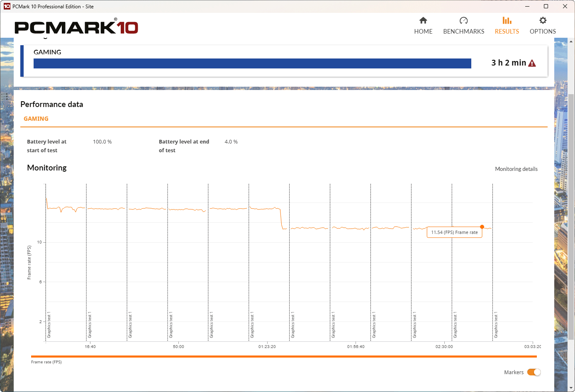Click the scrollbar up arrow
Image resolution: width=575 pixels, height=392 pixels.
[x=571, y=41]
